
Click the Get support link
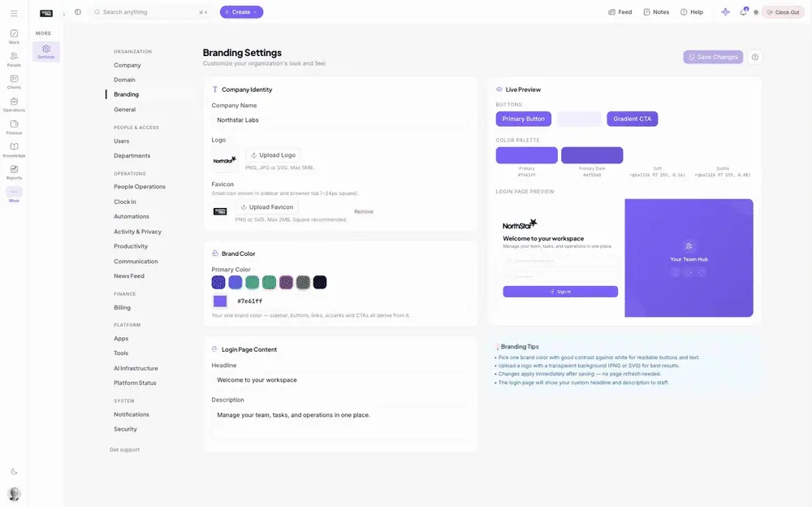[125, 449]
